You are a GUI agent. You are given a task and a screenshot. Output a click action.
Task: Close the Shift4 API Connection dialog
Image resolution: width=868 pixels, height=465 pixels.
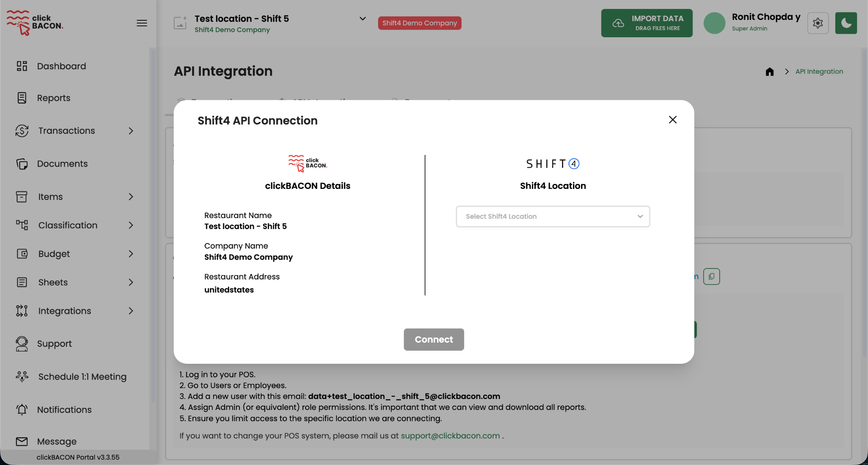[673, 120]
